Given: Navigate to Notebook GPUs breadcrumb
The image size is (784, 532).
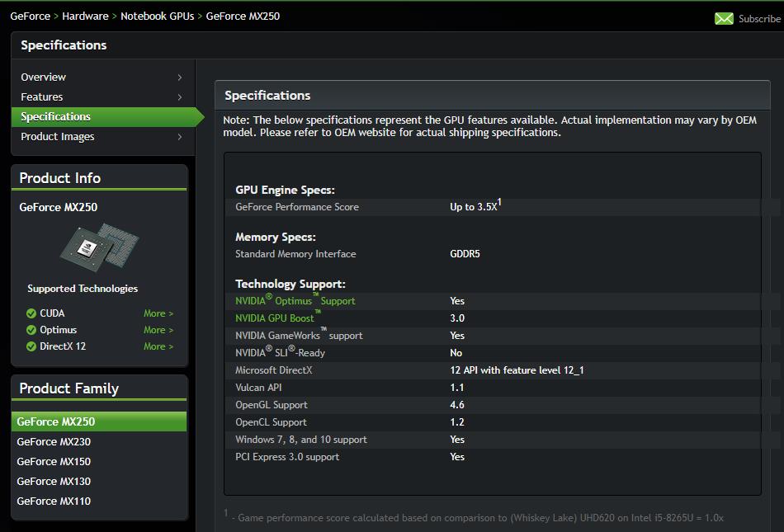Looking at the screenshot, I should (157, 16).
